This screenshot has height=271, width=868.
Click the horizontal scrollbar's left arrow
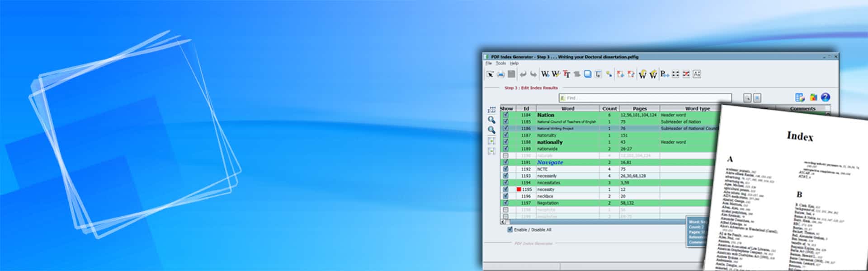pos(503,222)
